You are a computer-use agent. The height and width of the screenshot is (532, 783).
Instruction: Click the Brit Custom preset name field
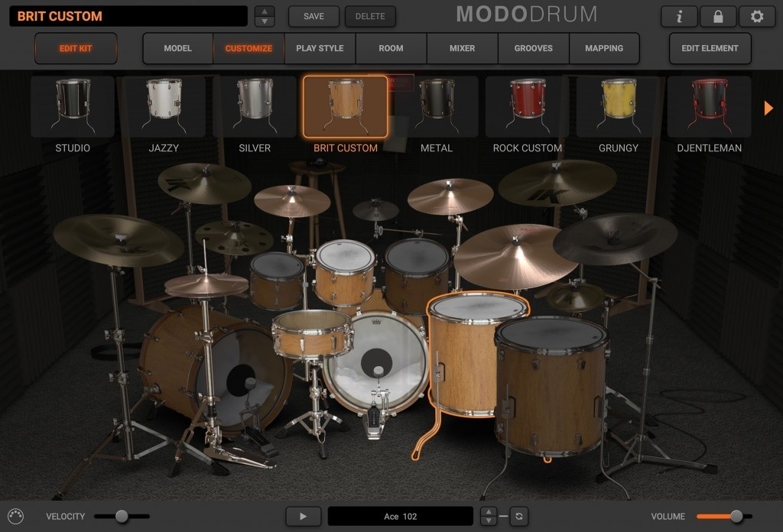pyautogui.click(x=128, y=16)
